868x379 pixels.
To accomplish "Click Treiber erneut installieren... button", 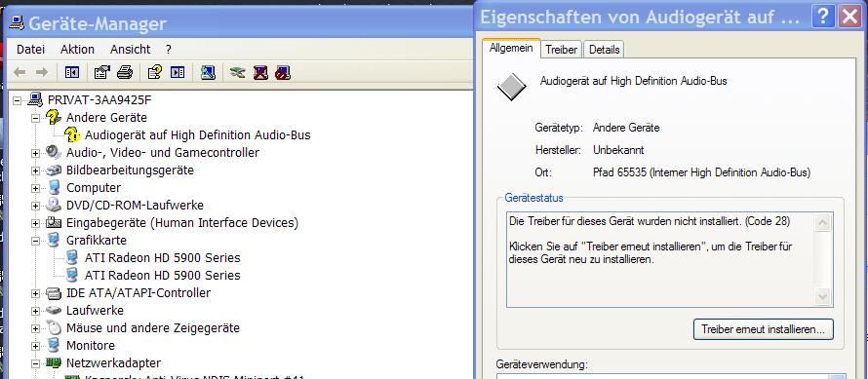I will 764,329.
